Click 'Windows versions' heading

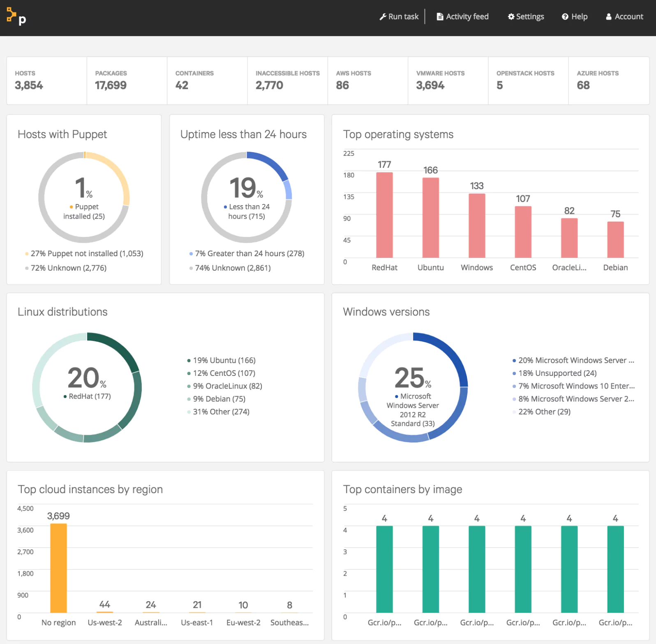[386, 312]
